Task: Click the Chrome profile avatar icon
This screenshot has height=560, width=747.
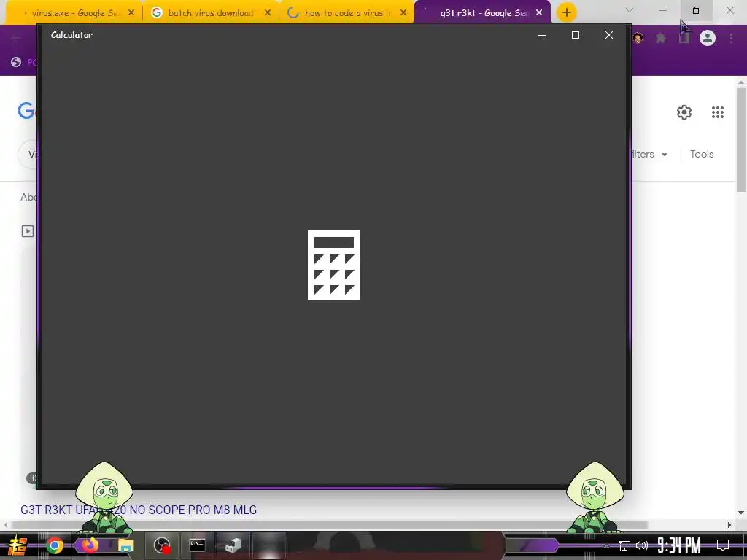Action: [x=708, y=38]
